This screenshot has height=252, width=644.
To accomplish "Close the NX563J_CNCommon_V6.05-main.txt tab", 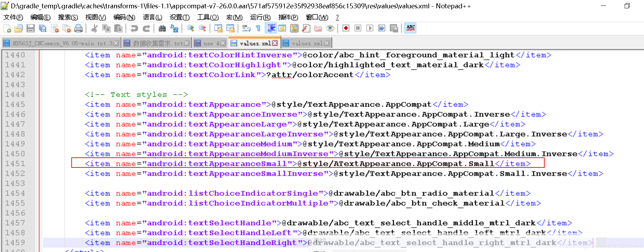I will pyautogui.click(x=116, y=43).
